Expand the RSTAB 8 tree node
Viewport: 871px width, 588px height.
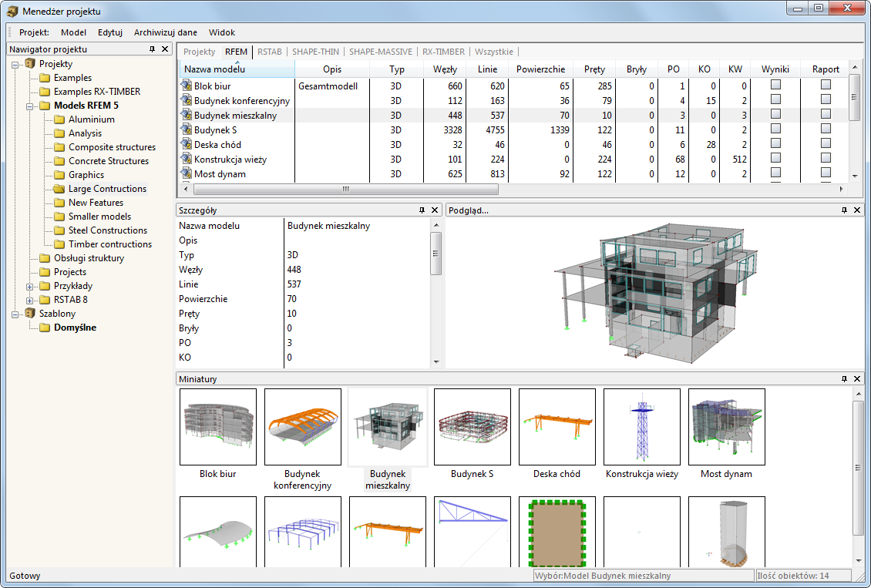point(30,301)
